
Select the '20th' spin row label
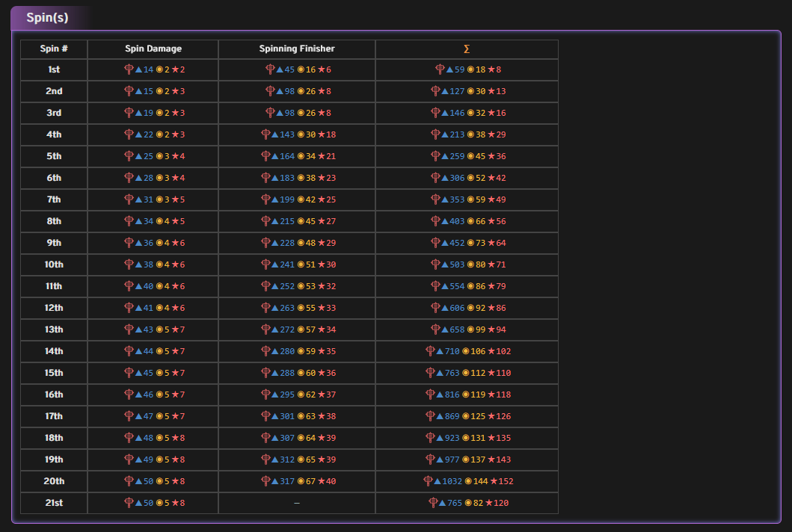pos(54,482)
